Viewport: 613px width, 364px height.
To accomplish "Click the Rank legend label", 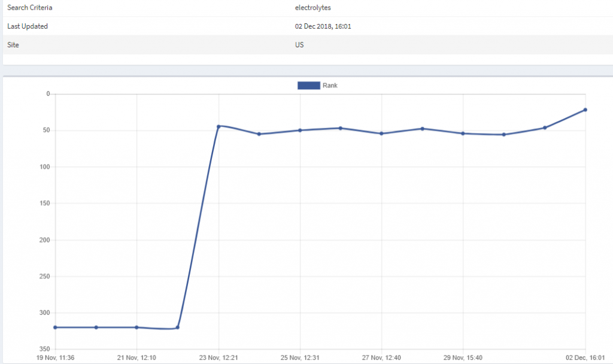I will pyautogui.click(x=330, y=86).
